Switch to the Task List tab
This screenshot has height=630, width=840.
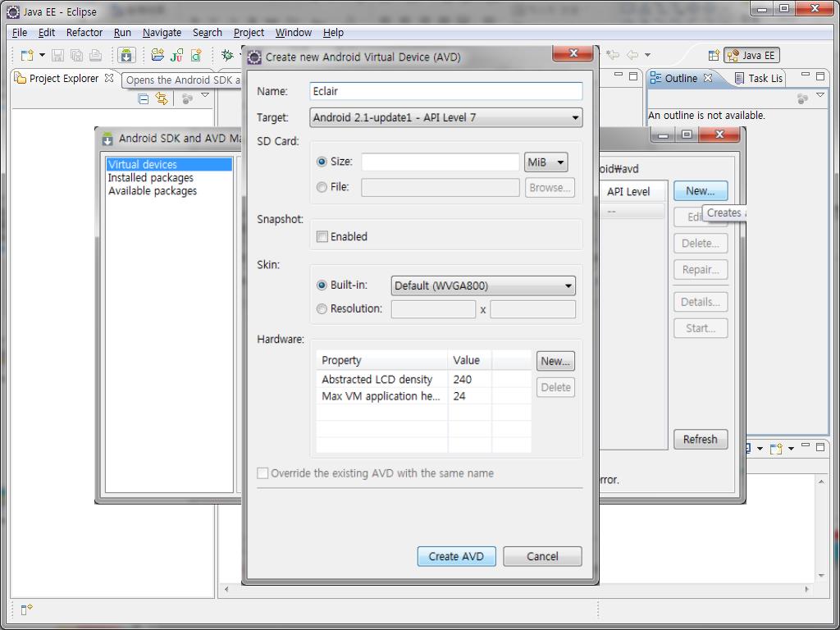click(759, 78)
